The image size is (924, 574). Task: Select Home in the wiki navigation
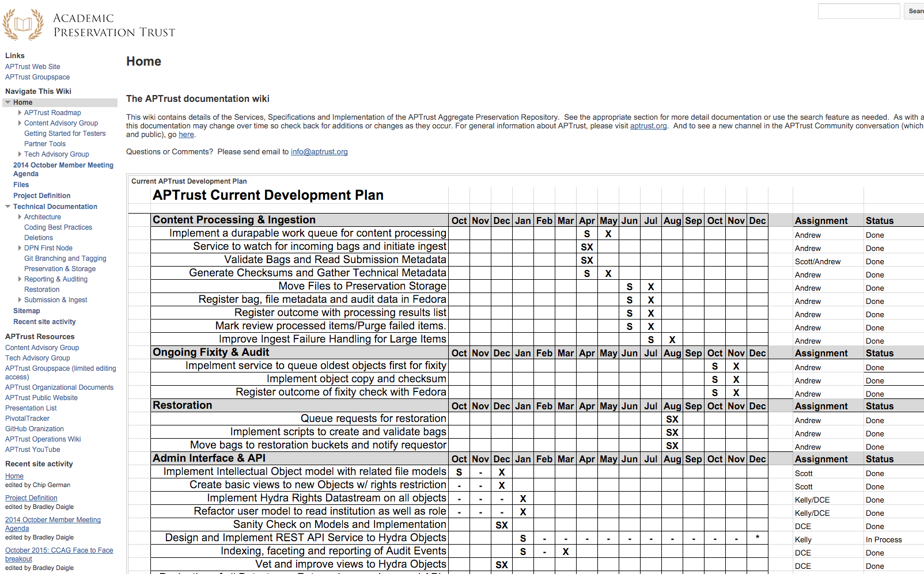point(23,102)
